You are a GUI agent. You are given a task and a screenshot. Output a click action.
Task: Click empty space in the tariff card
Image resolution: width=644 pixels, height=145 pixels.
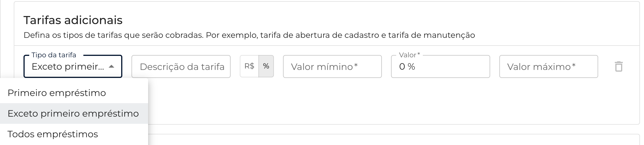[x=372, y=103]
